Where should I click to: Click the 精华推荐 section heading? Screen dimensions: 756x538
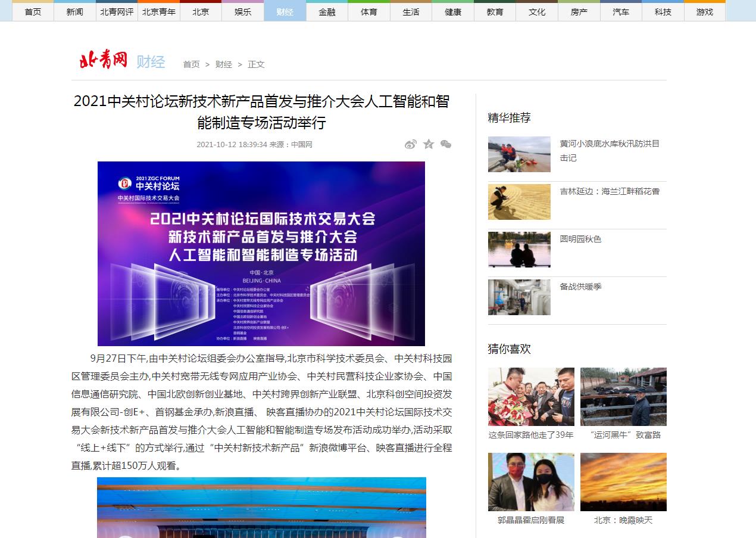pyautogui.click(x=509, y=118)
